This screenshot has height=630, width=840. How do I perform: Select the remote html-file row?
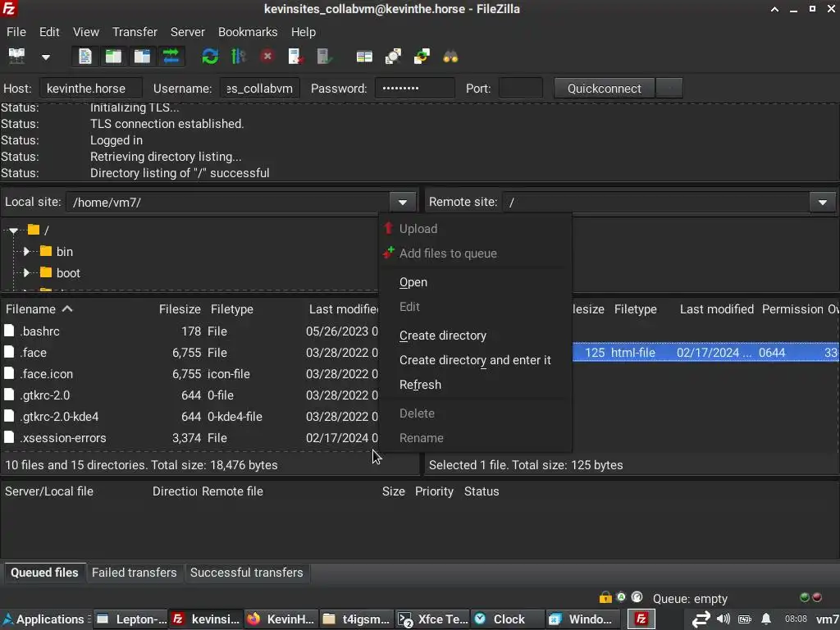coord(705,353)
